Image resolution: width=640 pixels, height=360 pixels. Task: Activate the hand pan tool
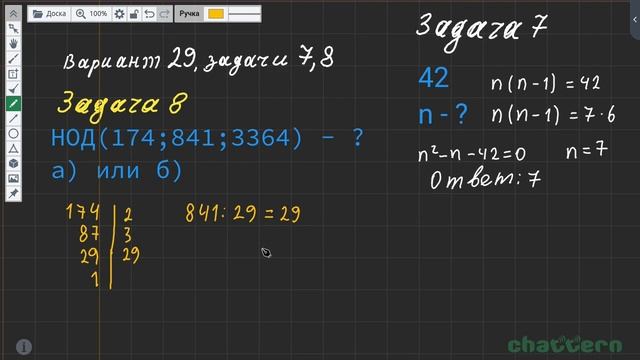pyautogui.click(x=13, y=44)
